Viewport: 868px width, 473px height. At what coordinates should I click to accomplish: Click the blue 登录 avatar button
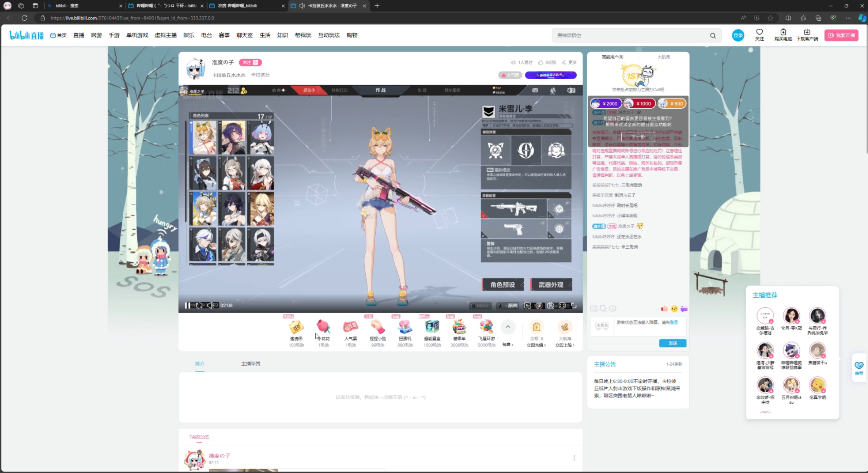coord(738,35)
